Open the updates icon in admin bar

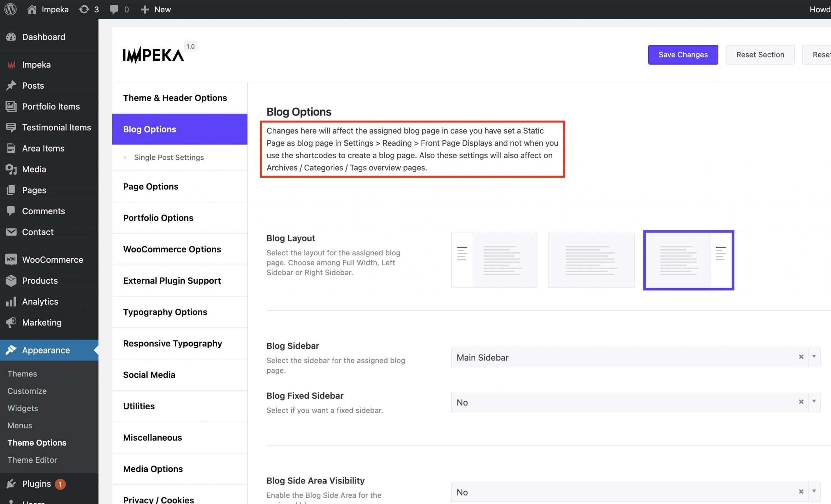pos(84,9)
